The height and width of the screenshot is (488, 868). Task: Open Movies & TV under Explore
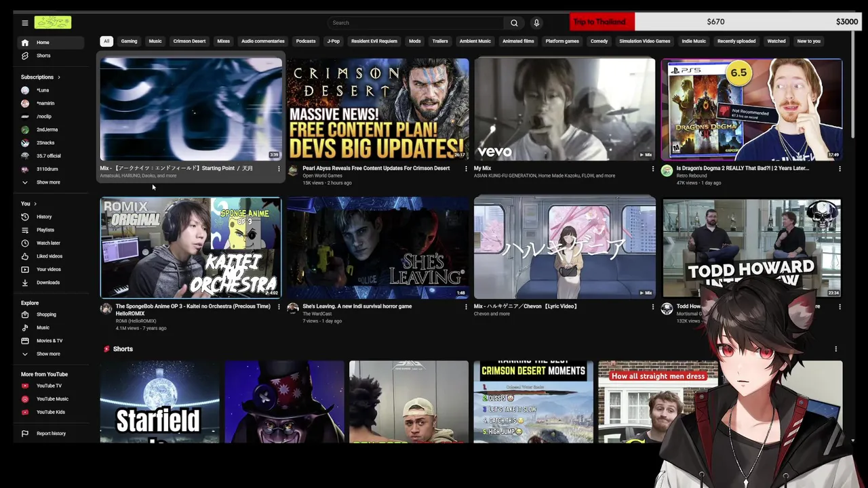pos(51,340)
